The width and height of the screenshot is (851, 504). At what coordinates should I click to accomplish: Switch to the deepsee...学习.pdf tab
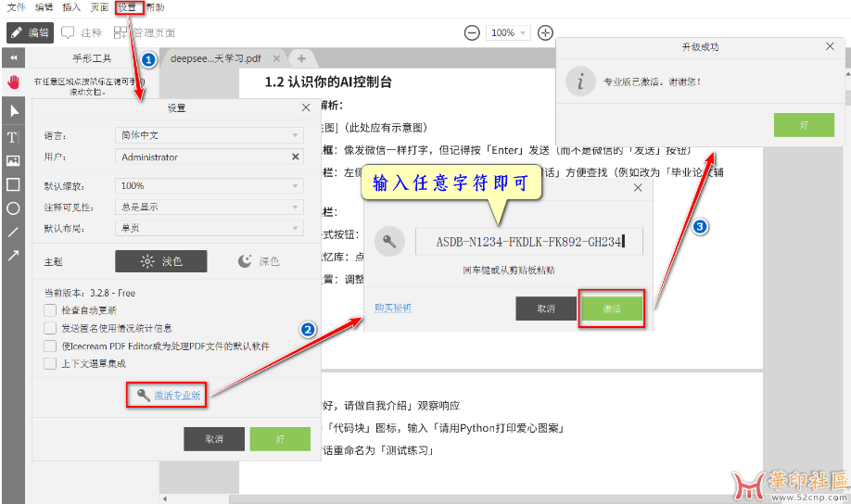point(216,58)
